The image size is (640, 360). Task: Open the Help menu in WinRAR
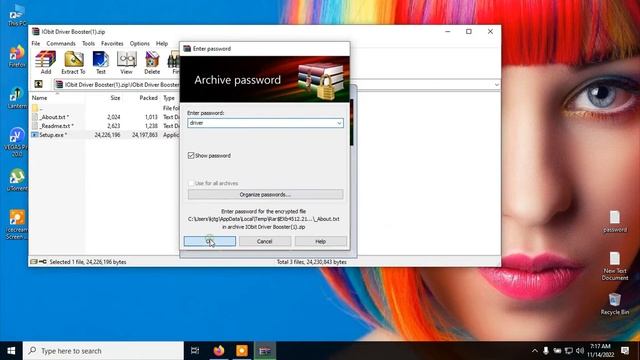(x=162, y=44)
